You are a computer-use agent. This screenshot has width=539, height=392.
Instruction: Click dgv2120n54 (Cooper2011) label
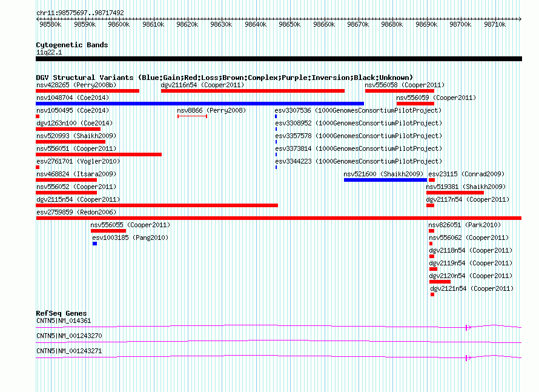click(471, 276)
